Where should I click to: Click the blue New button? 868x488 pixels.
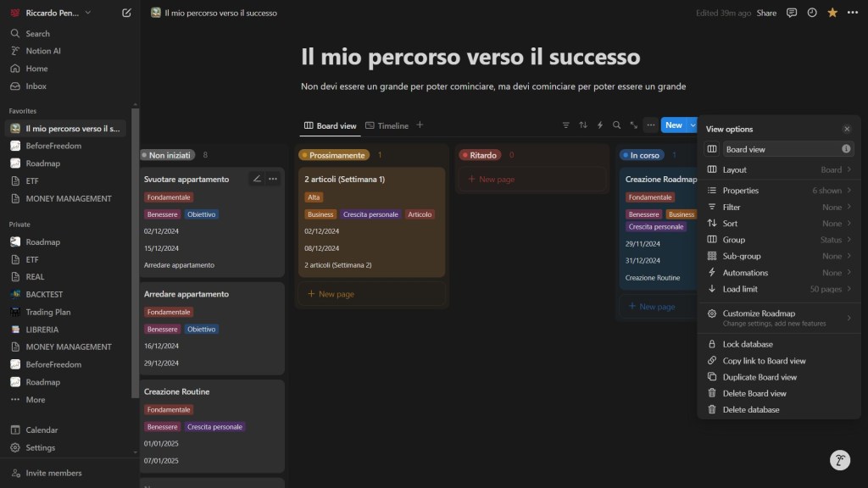pos(676,125)
